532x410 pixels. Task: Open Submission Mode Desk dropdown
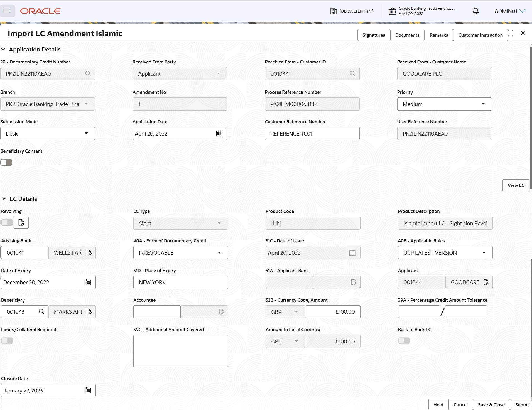pos(48,133)
